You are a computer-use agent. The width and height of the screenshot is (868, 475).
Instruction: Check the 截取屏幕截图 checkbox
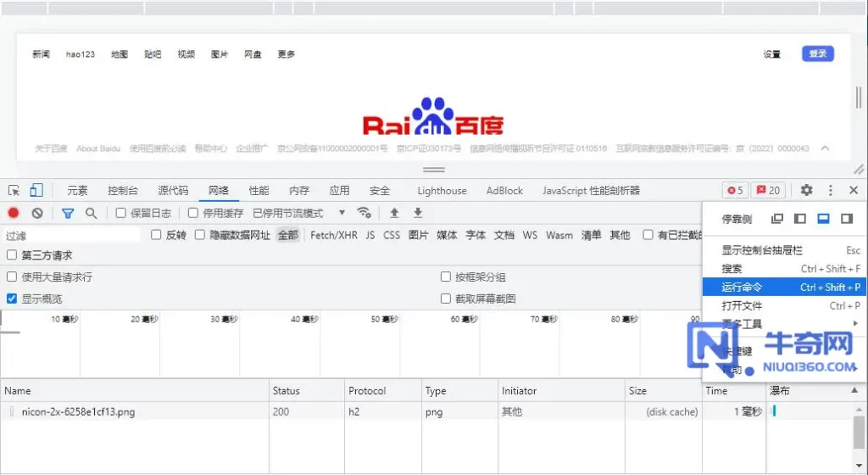446,299
